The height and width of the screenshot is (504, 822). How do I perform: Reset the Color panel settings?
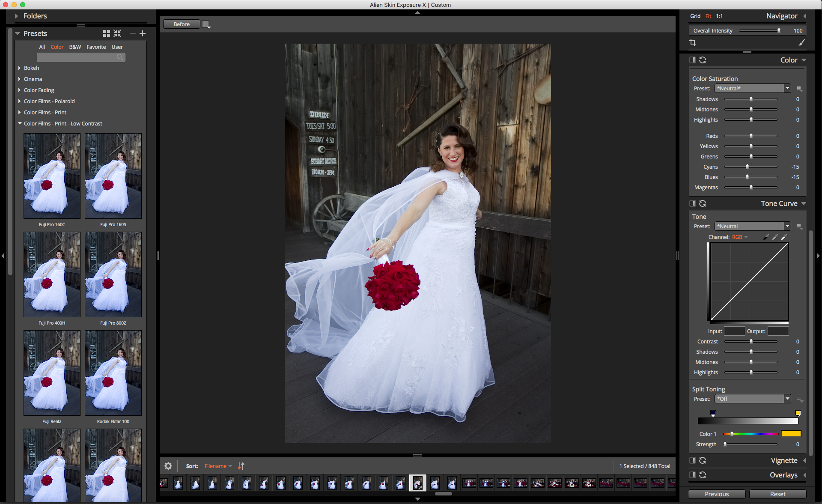tap(703, 60)
